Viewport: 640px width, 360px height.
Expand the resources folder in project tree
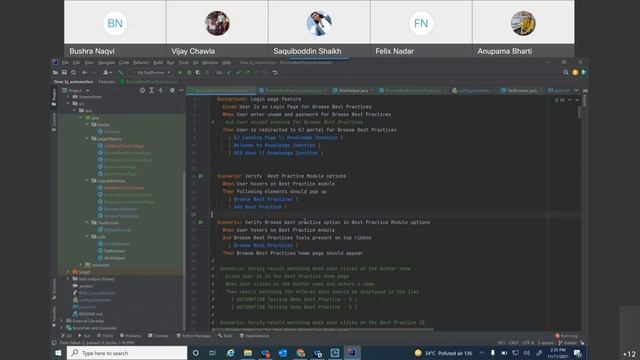80,265
